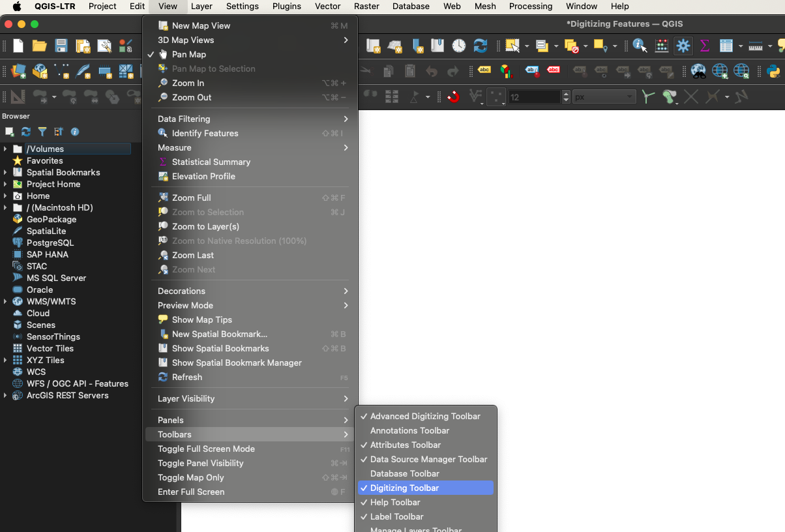
Task: Click the Filter Browser funnel icon
Action: coord(42,132)
